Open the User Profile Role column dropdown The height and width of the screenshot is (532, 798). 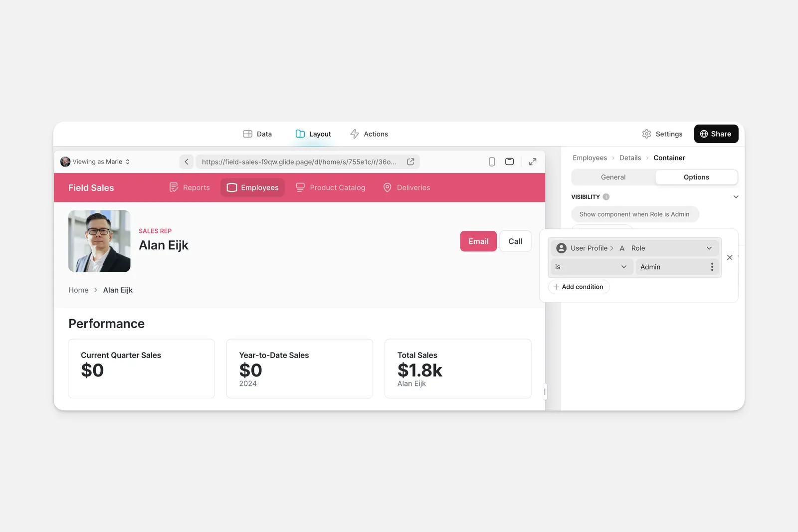point(634,248)
